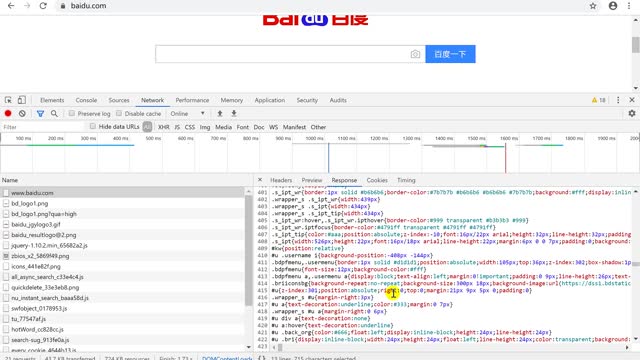Filter requests by XHR

(x=164, y=127)
